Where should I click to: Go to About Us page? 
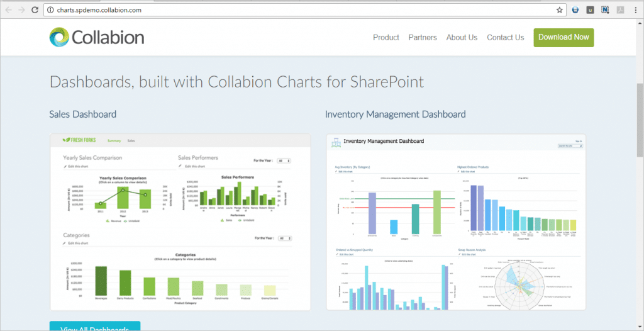click(x=462, y=37)
